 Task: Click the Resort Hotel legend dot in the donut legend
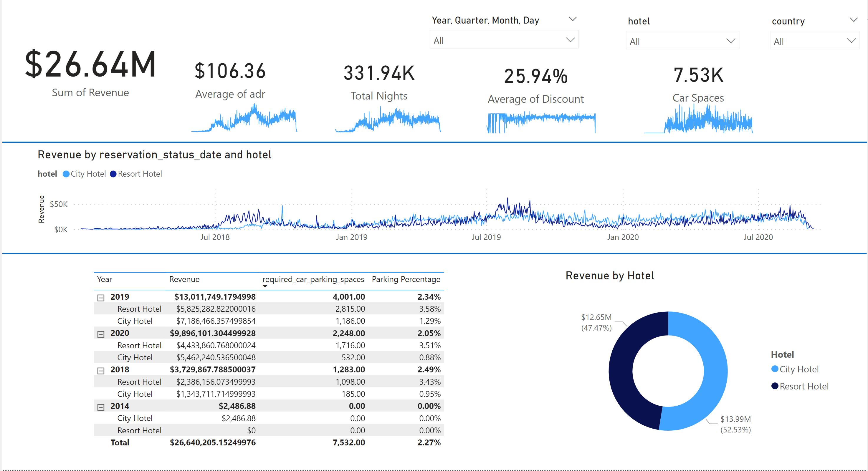pos(775,386)
